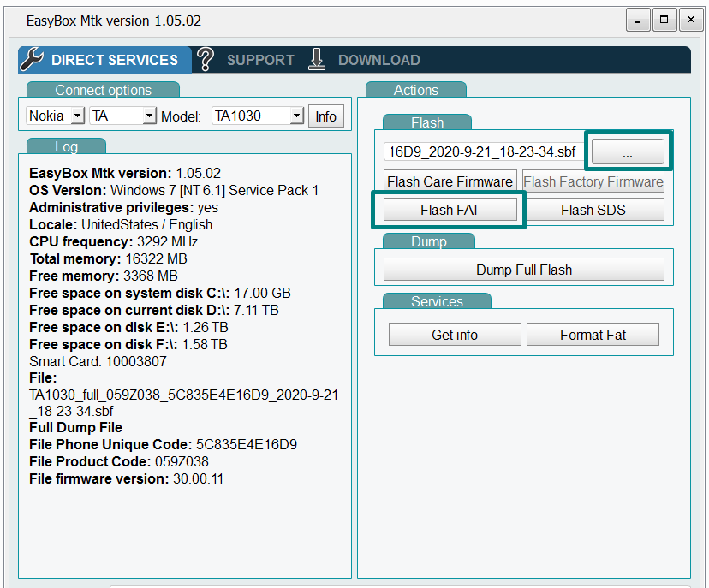Click the Actions panel header
The image size is (709, 588).
click(416, 90)
